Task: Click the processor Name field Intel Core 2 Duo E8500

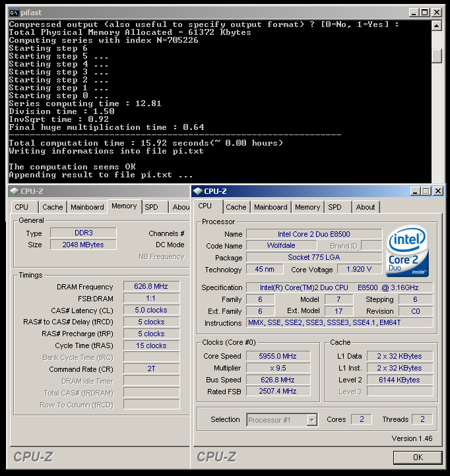Action: tap(314, 234)
